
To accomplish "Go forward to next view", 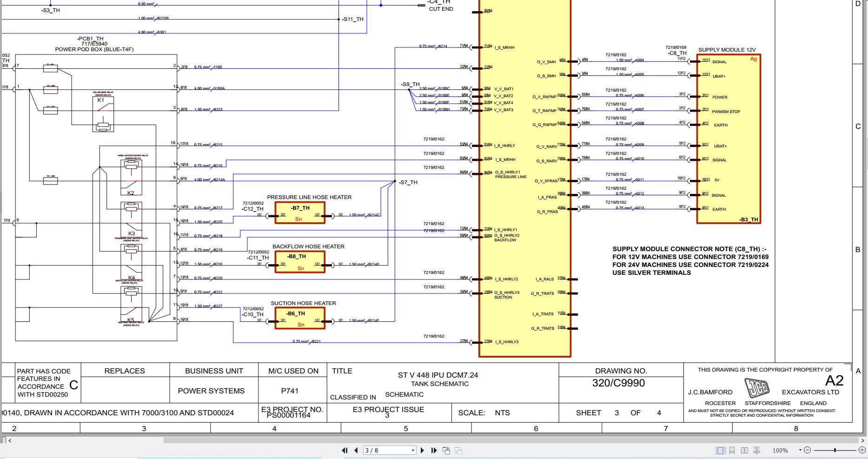I will tap(458, 450).
